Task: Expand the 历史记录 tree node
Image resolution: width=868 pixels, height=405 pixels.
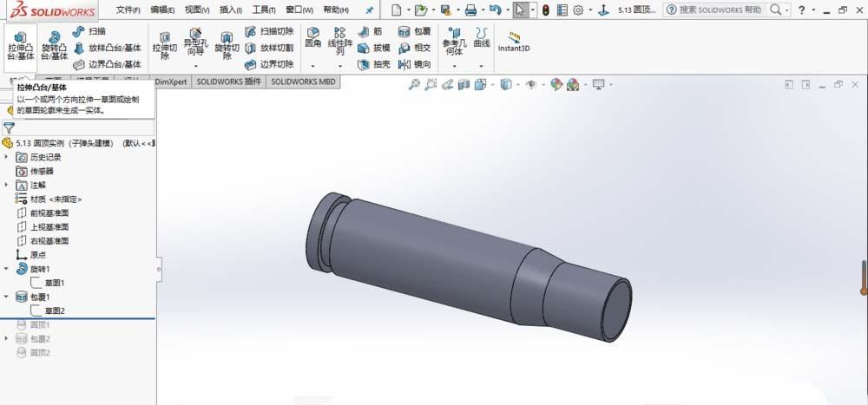Action: coord(7,157)
